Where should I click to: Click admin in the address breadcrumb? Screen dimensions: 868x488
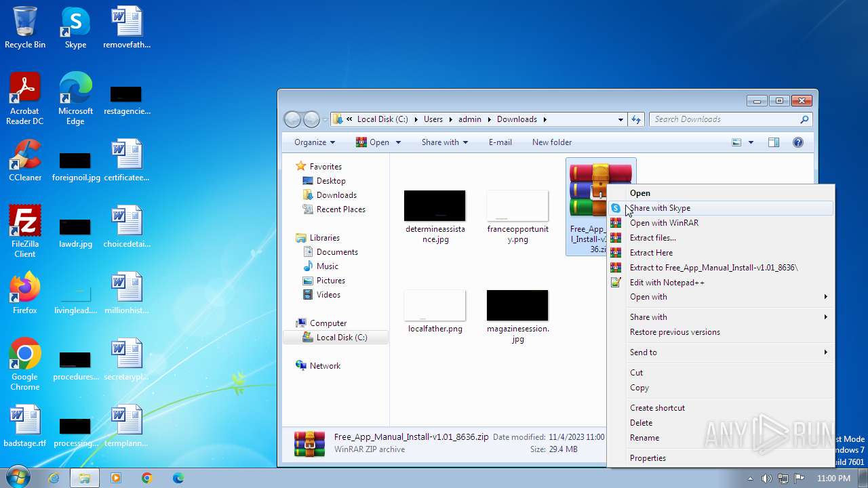(x=470, y=119)
